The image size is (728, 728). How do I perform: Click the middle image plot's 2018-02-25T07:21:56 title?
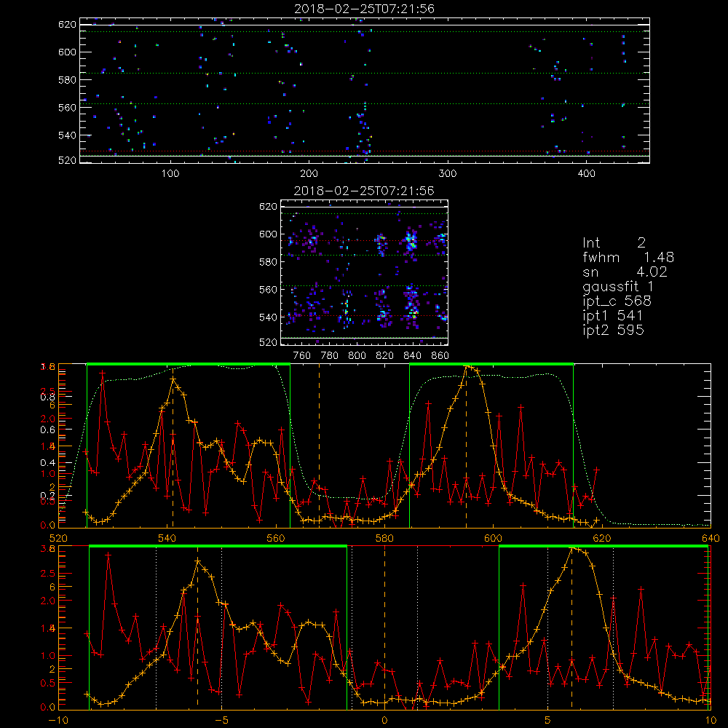pos(364,191)
